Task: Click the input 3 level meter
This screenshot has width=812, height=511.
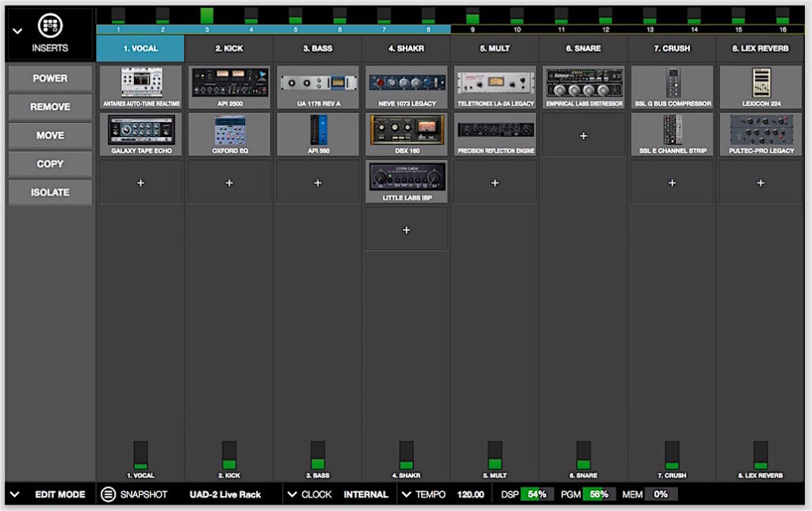Action: (207, 16)
